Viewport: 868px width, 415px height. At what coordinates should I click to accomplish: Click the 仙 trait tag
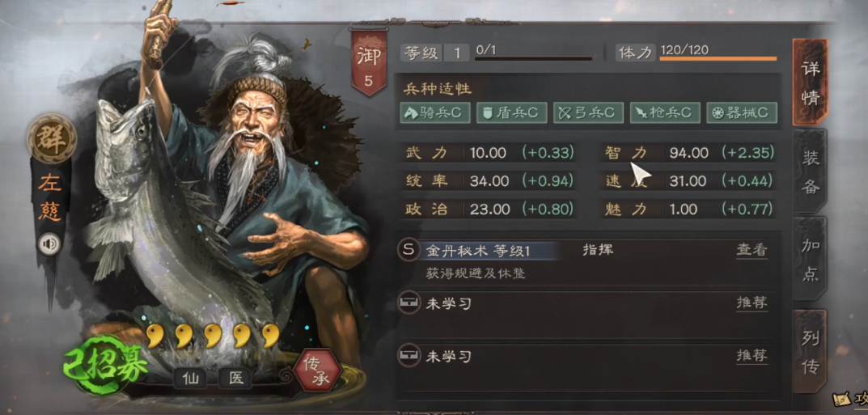pos(190,379)
